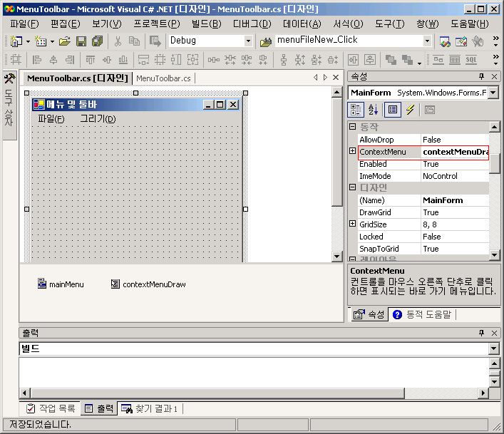Select the DrawGrid property row
The height and width of the screenshot is (434, 504).
423,212
